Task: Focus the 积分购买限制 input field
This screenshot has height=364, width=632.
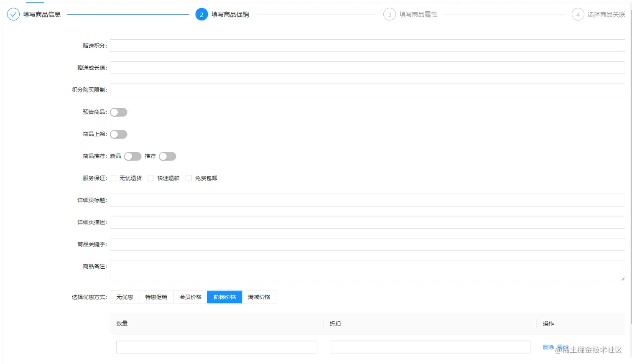Action: 367,90
